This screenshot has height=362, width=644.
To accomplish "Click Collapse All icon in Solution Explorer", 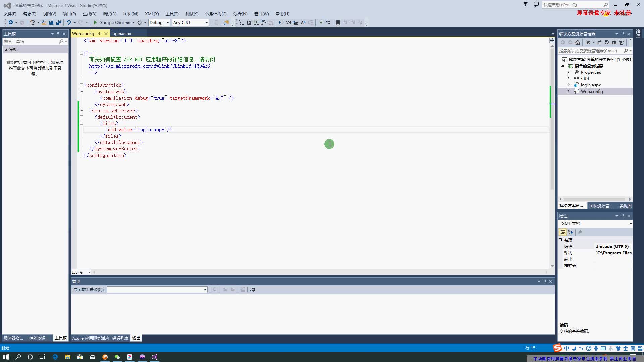I will coord(614,42).
